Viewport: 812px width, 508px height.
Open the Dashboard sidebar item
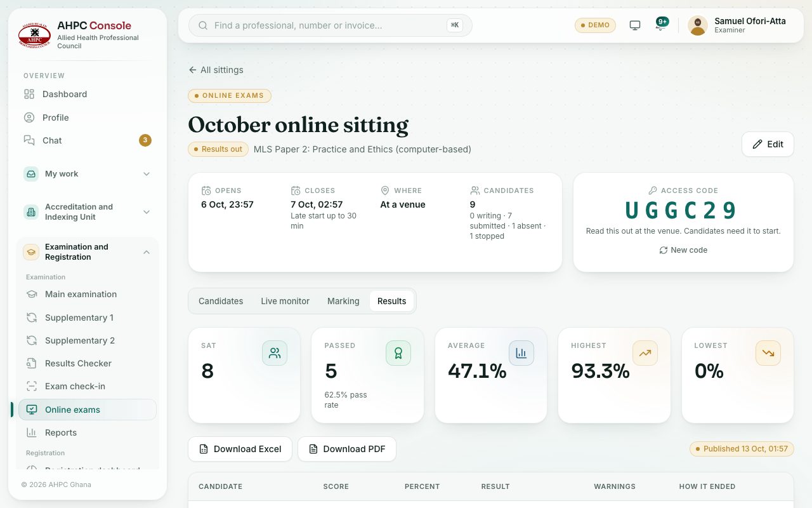[x=88, y=94]
